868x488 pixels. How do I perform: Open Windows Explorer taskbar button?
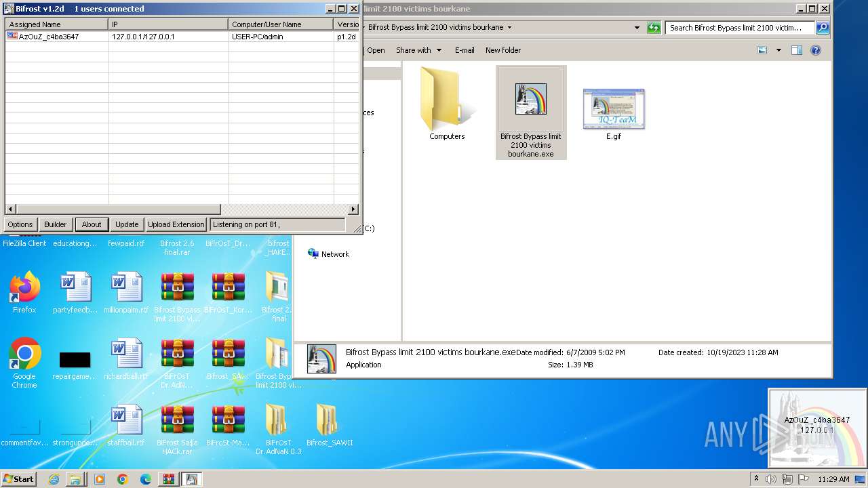click(x=75, y=479)
